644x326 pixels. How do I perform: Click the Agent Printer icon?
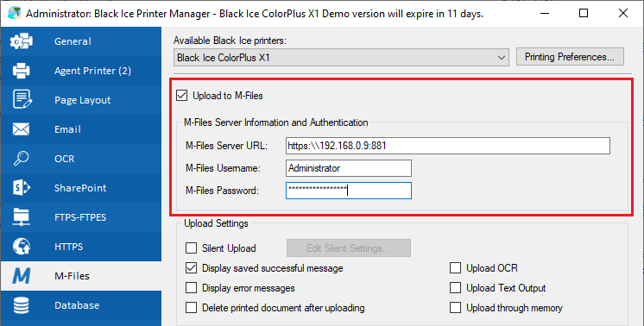click(21, 71)
